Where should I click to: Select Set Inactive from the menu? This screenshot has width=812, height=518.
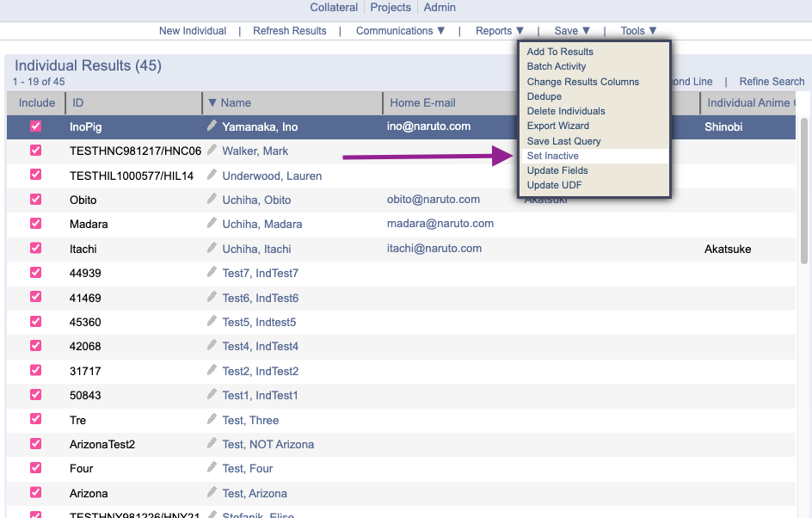pos(594,156)
